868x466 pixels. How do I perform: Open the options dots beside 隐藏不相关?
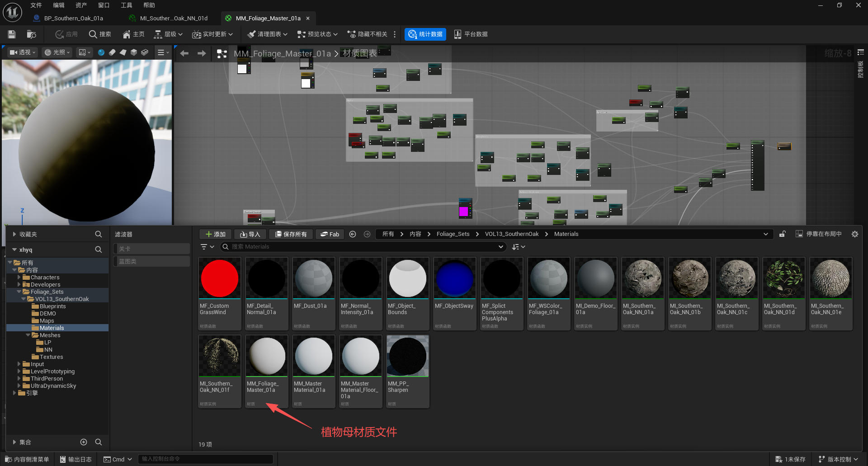[x=395, y=34]
